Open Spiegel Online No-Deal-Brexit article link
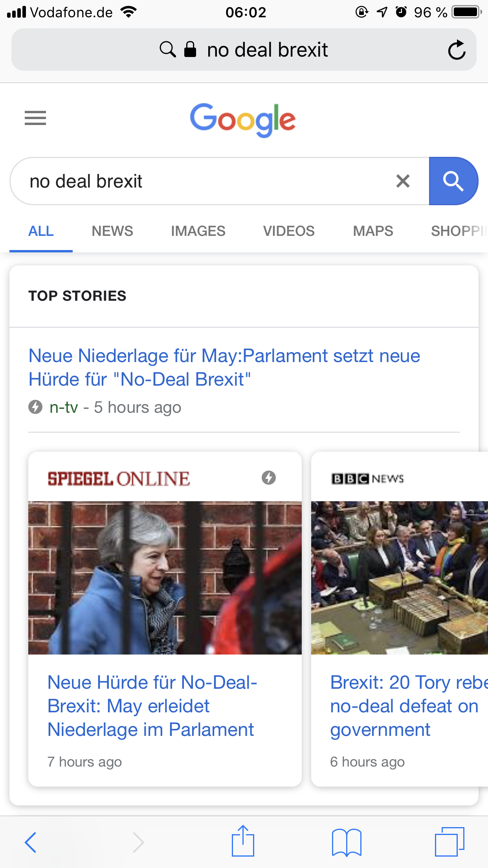Screen dimensions: 488x868 tap(152, 706)
